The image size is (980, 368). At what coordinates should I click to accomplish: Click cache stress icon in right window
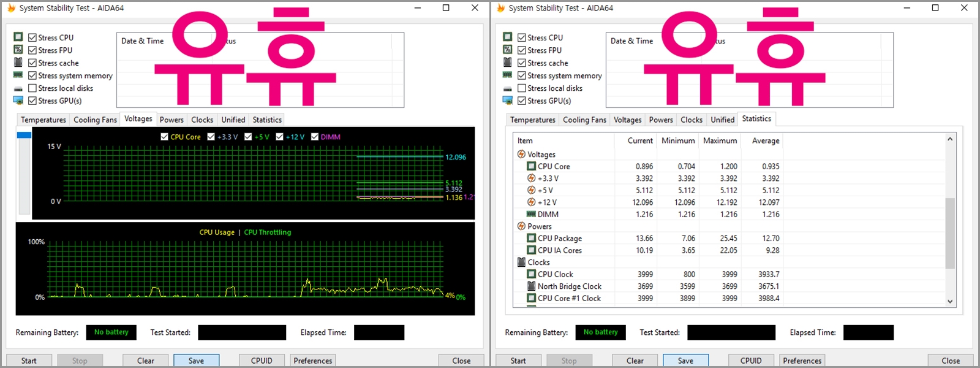coord(508,63)
